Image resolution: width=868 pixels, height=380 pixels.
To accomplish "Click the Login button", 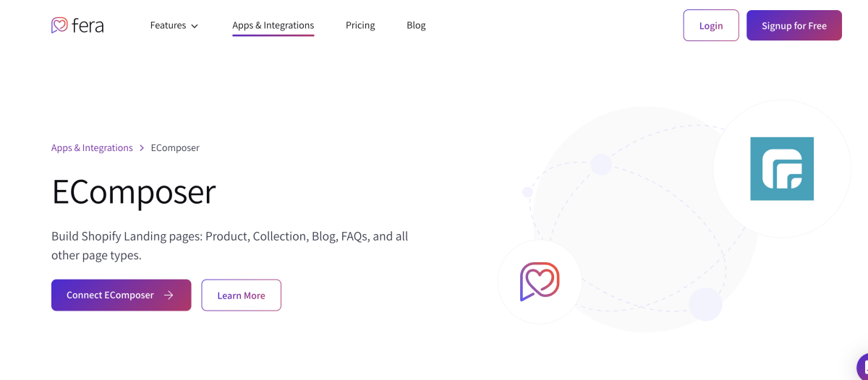I will [x=711, y=25].
